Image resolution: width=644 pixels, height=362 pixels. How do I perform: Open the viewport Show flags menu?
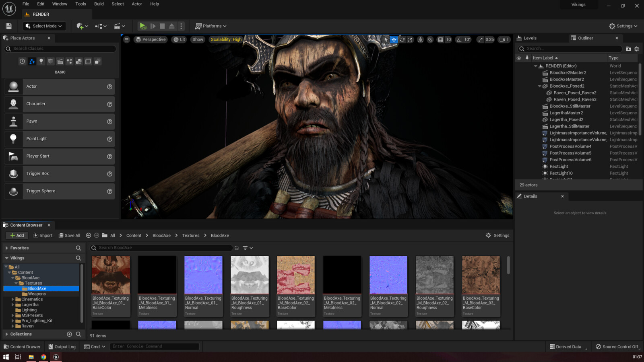pos(198,39)
